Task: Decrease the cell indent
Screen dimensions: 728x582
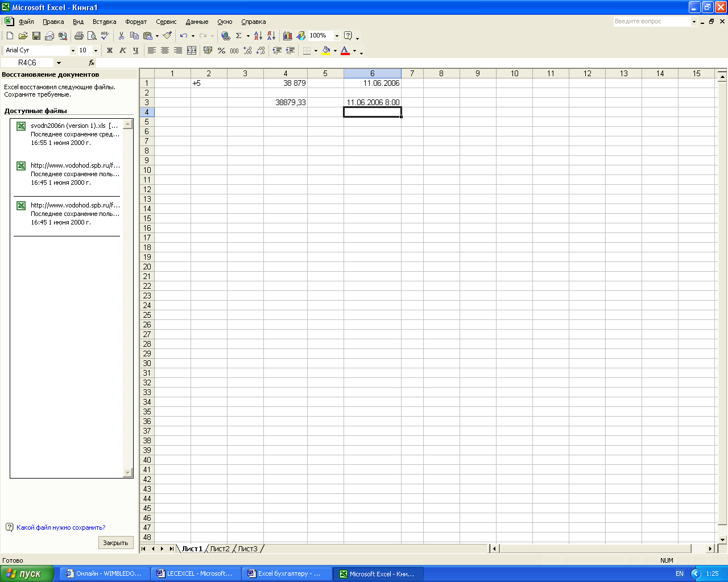Action: pos(277,51)
